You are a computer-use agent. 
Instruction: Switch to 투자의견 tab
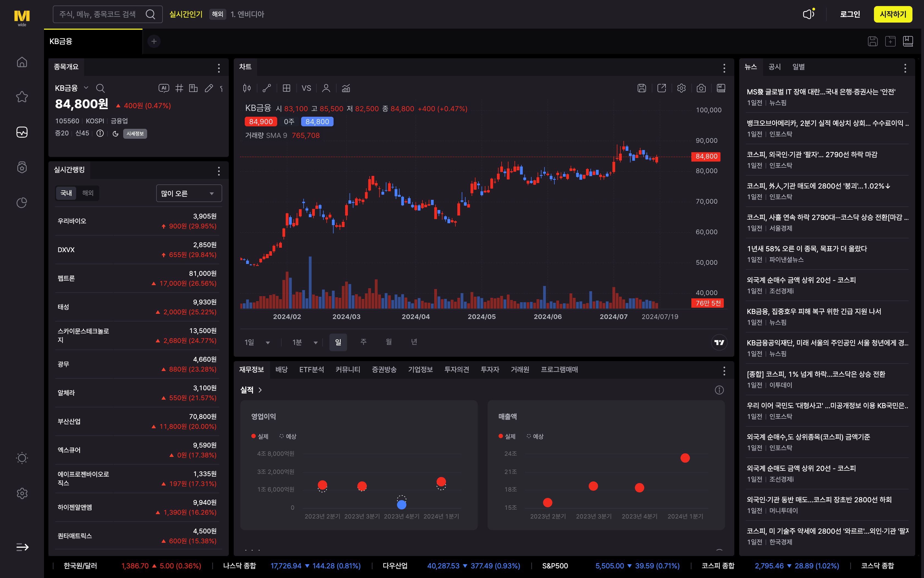pyautogui.click(x=457, y=370)
